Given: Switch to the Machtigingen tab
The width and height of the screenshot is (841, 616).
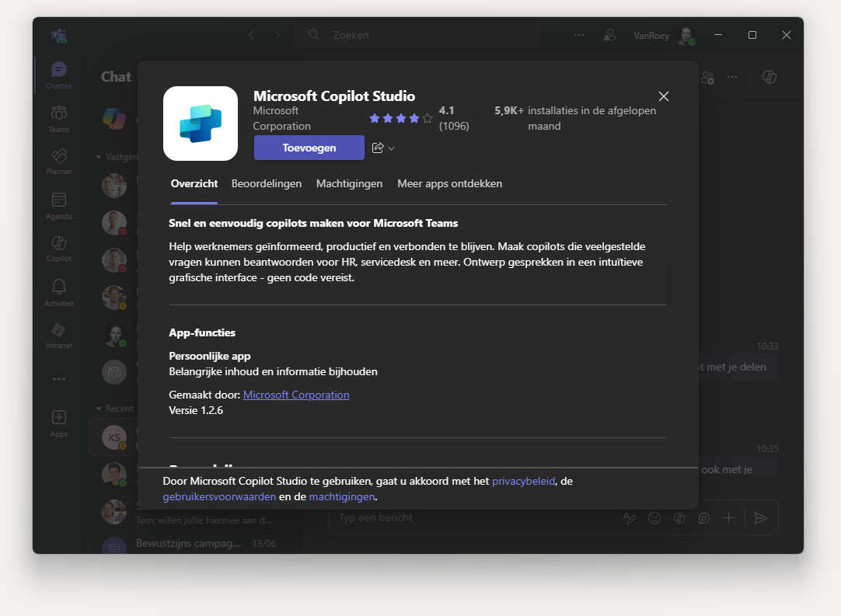Looking at the screenshot, I should point(349,183).
